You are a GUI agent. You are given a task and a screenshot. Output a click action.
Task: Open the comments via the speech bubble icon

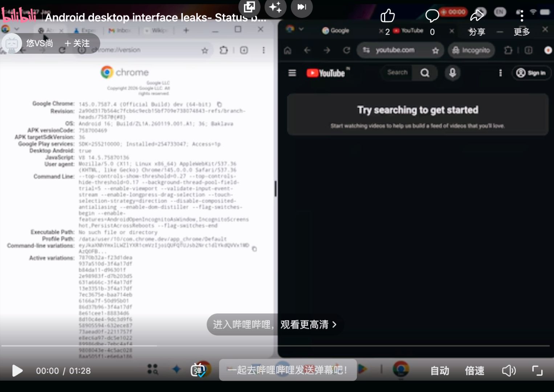coord(432,16)
